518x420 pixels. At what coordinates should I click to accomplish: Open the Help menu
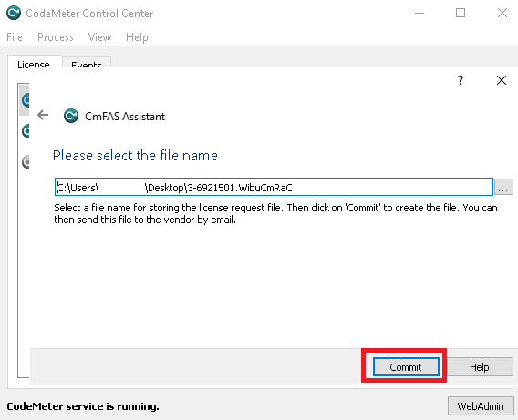tap(137, 37)
